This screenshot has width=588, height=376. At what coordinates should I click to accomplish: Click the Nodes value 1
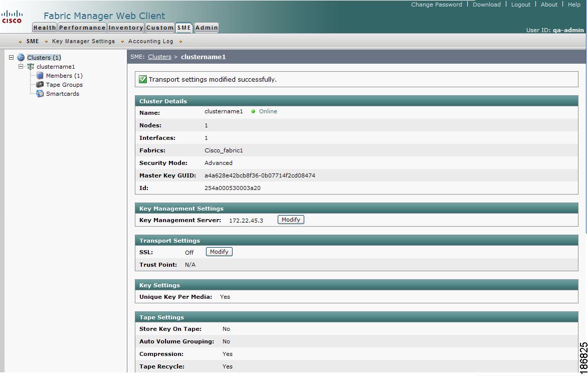206,125
